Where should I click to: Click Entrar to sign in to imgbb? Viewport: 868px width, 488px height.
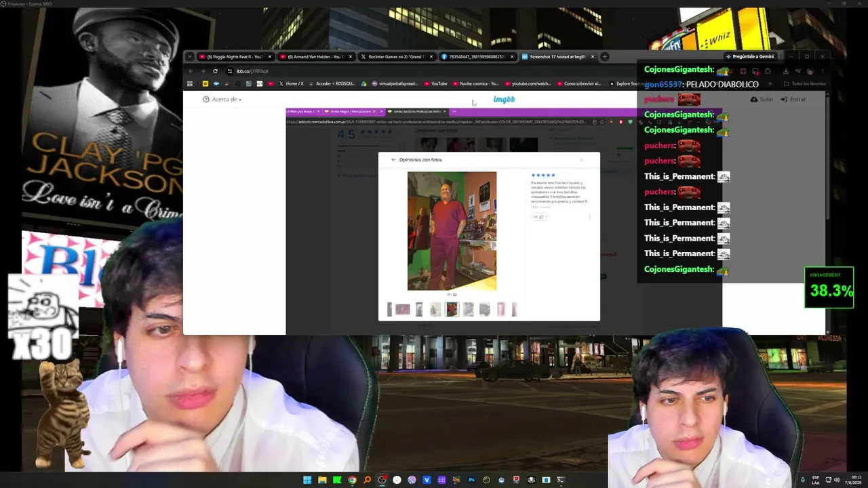point(793,100)
